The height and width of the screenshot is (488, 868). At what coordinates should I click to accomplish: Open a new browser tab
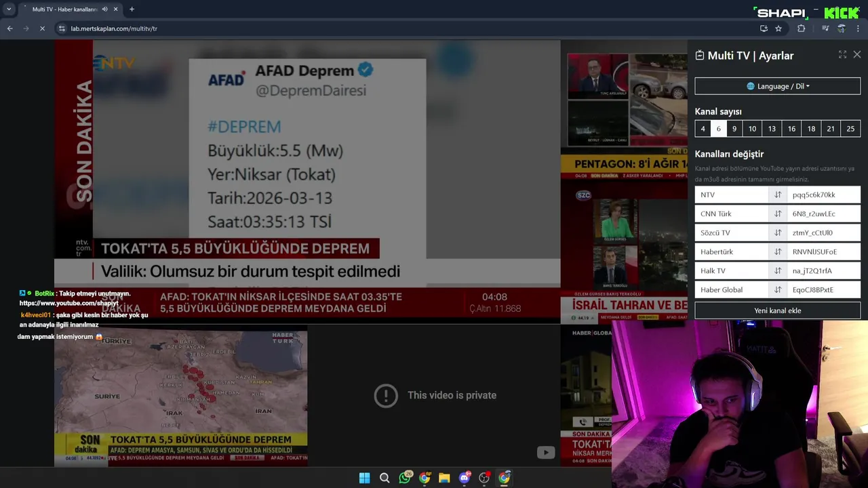click(x=132, y=9)
